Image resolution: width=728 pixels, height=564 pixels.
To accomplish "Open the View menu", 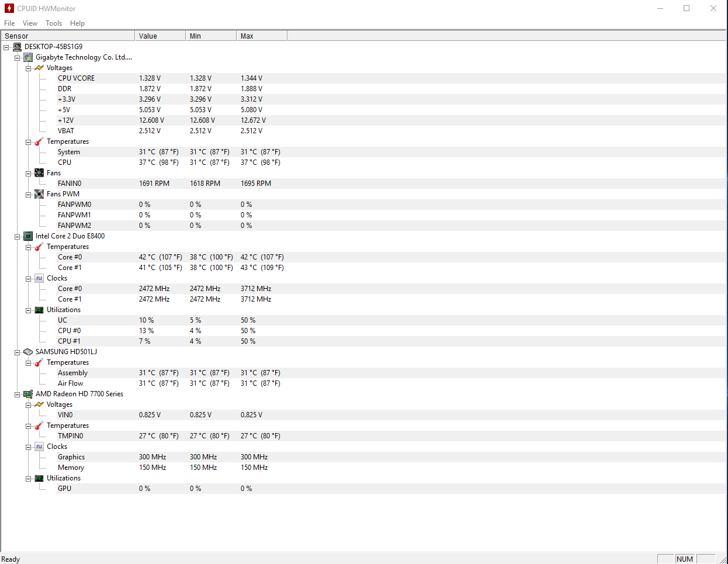I will coord(30,23).
